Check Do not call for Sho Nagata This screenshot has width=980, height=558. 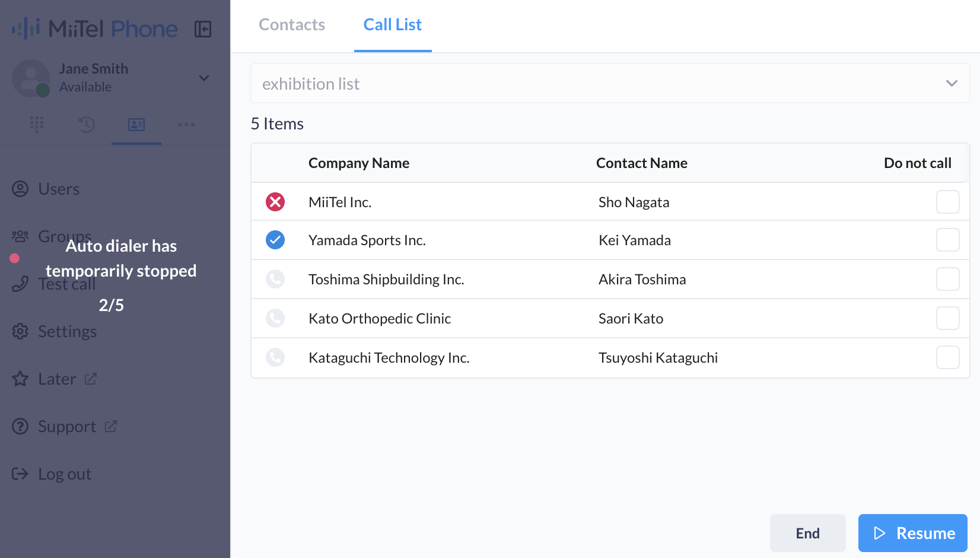tap(948, 202)
